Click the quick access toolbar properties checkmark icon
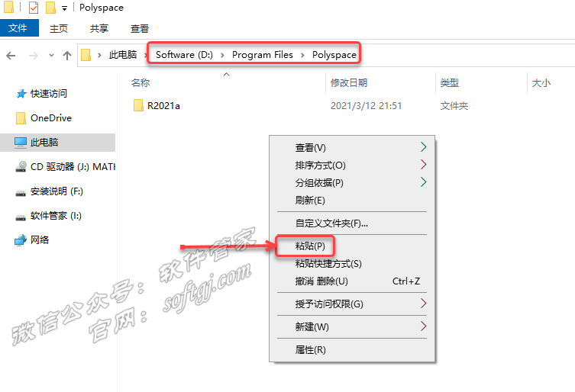Image resolution: width=575 pixels, height=392 pixels. click(34, 8)
